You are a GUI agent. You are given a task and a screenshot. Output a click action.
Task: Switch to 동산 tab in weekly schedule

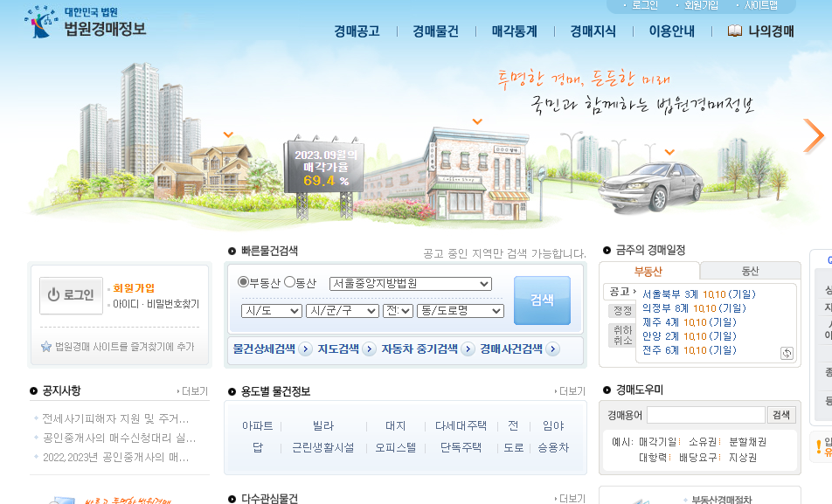pyautogui.click(x=750, y=271)
